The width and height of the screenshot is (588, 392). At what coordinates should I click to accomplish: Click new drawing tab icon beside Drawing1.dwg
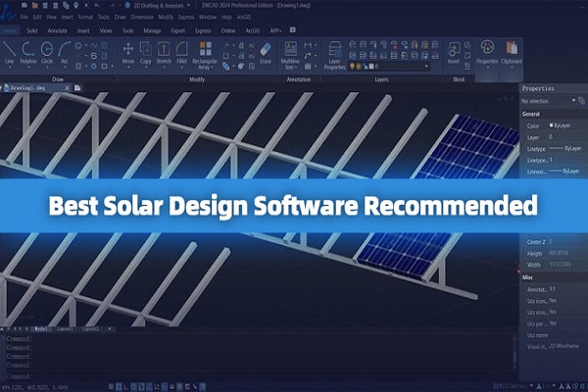coord(77,88)
